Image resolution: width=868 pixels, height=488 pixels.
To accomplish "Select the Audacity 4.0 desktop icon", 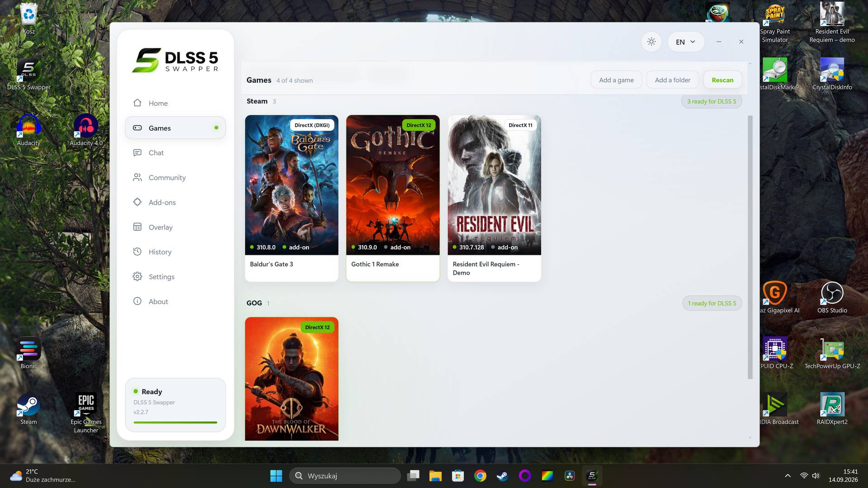I will coord(86,130).
